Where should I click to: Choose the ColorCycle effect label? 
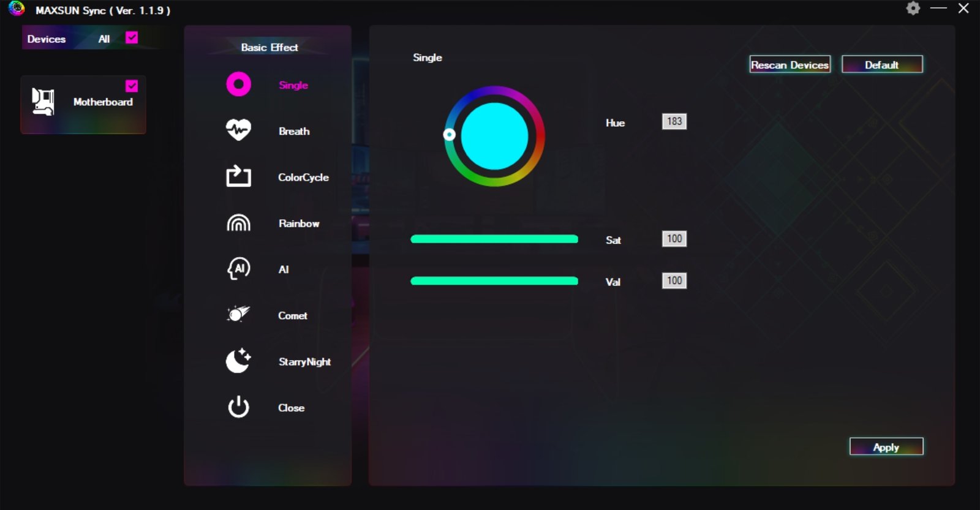tap(303, 178)
